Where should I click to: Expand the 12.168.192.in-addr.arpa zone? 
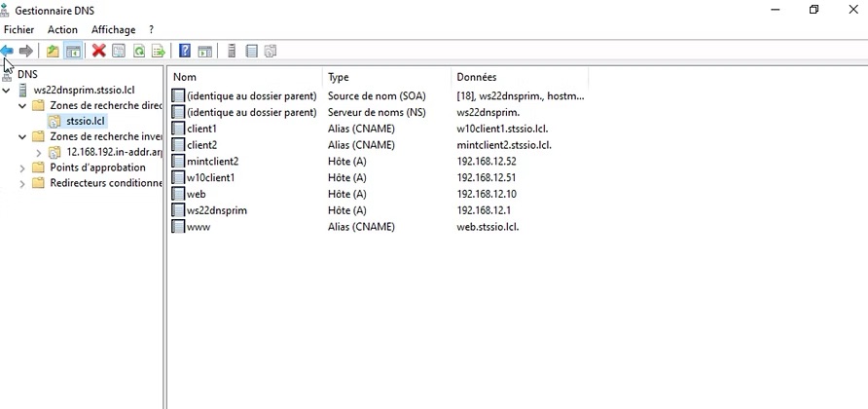[38, 152]
